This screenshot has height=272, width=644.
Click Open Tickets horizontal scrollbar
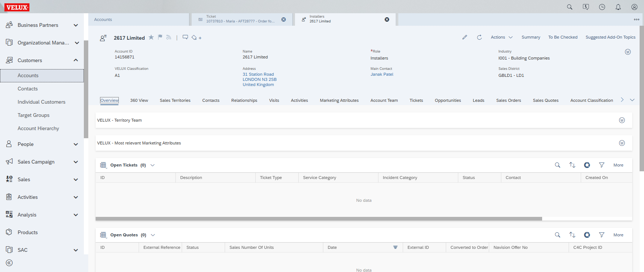(x=319, y=219)
